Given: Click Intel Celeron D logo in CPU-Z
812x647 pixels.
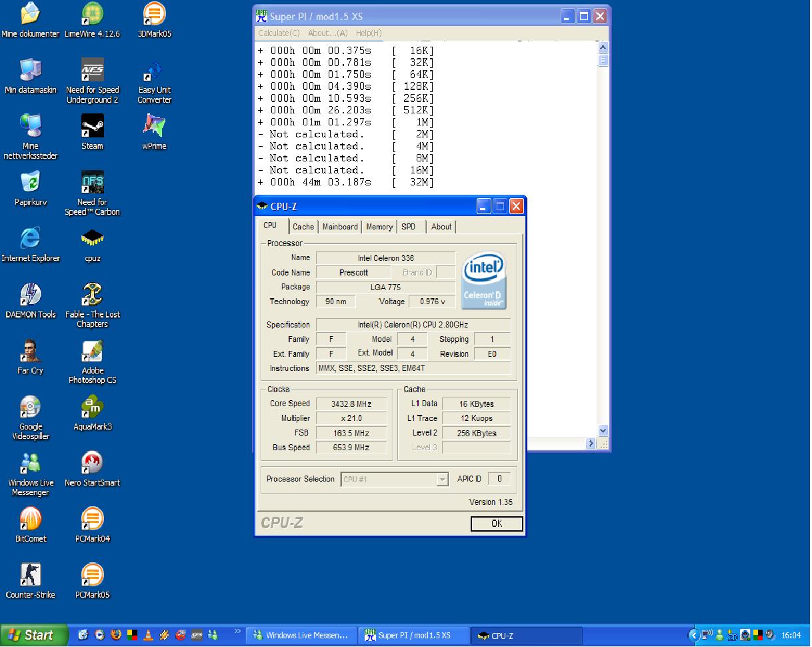Looking at the screenshot, I should (x=485, y=280).
